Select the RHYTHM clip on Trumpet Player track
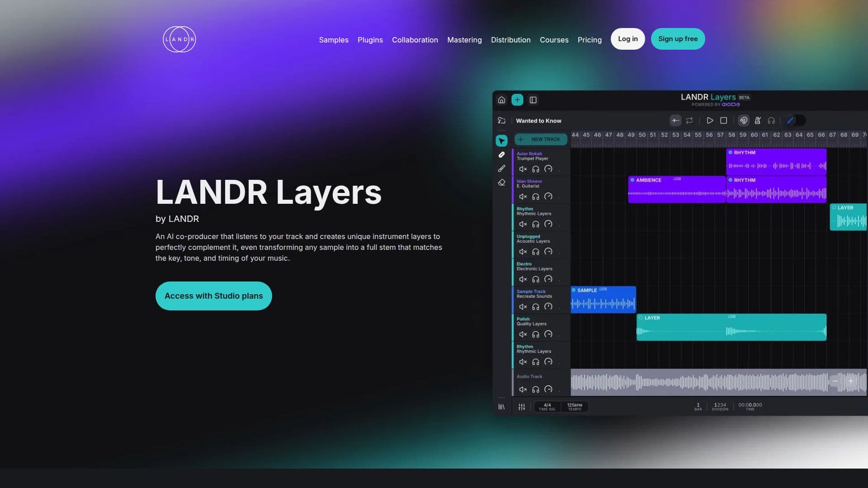The height and width of the screenshot is (488, 868). (x=776, y=162)
